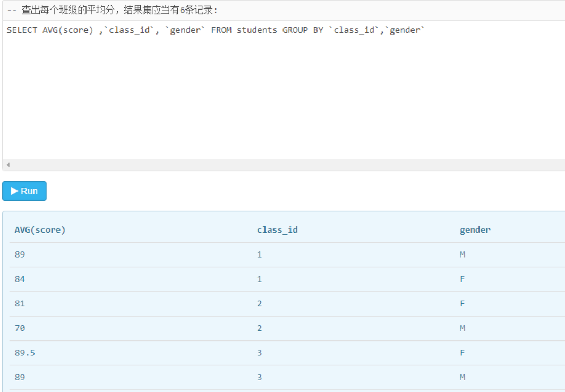
Task: Click the gender column header in results
Action: pos(475,230)
